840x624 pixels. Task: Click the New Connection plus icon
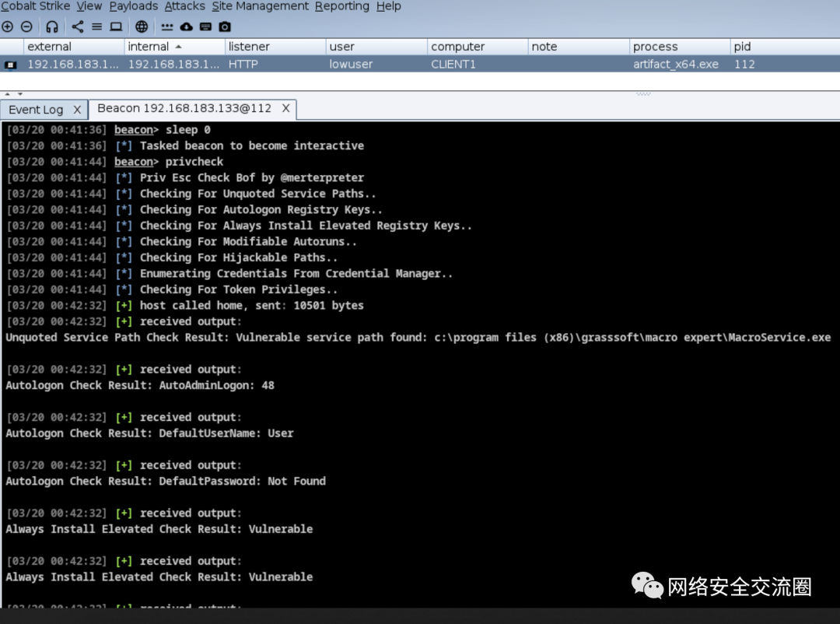8,26
